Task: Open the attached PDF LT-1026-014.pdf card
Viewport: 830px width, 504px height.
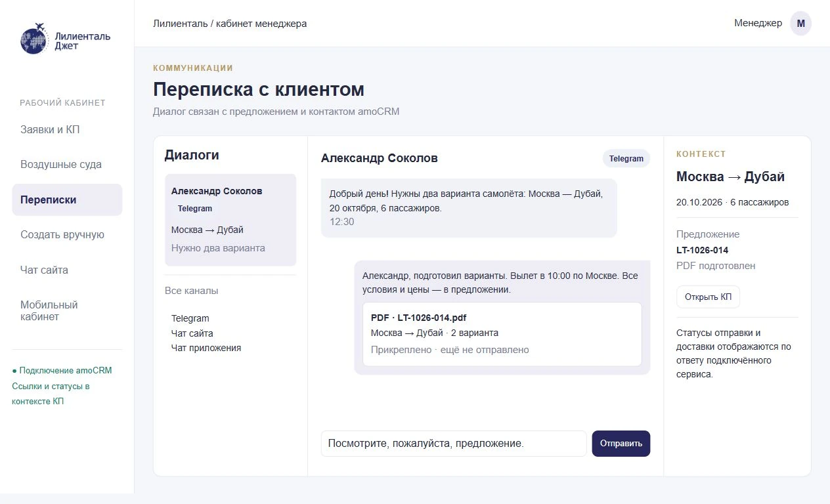Action: [502, 334]
